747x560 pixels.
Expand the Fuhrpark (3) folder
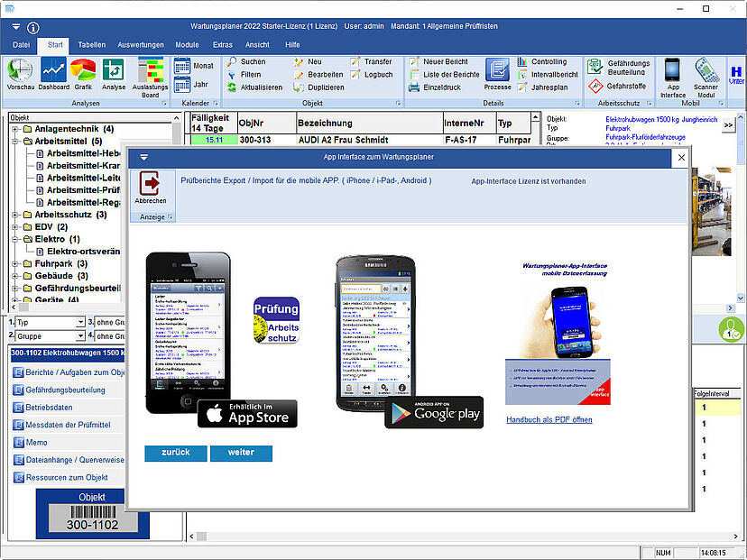tap(15, 264)
